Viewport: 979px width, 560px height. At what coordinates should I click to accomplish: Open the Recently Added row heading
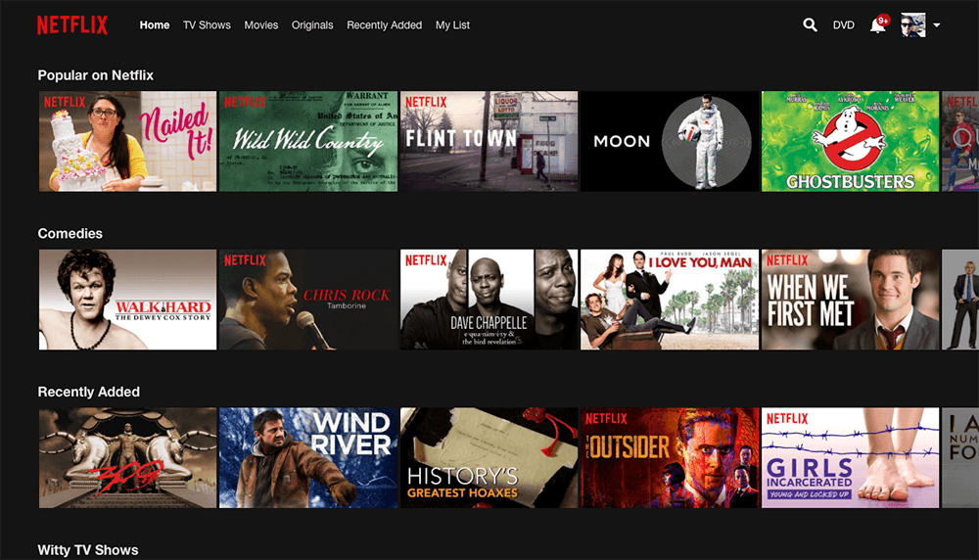tap(89, 392)
